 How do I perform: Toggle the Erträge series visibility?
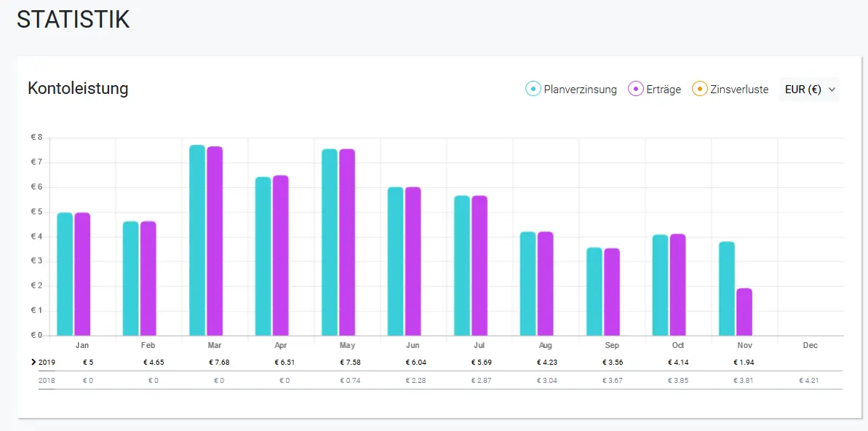click(654, 90)
